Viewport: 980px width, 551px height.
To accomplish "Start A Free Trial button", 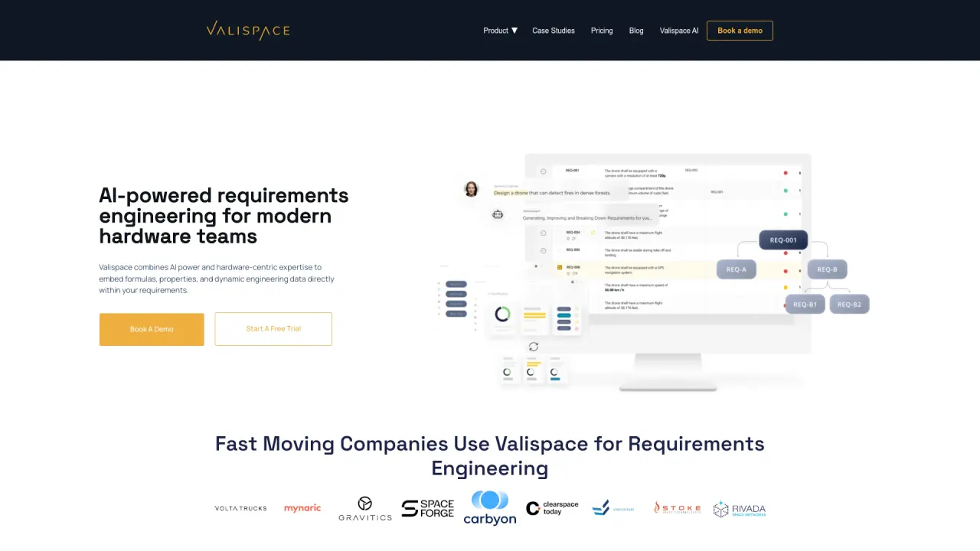I will 273,329.
